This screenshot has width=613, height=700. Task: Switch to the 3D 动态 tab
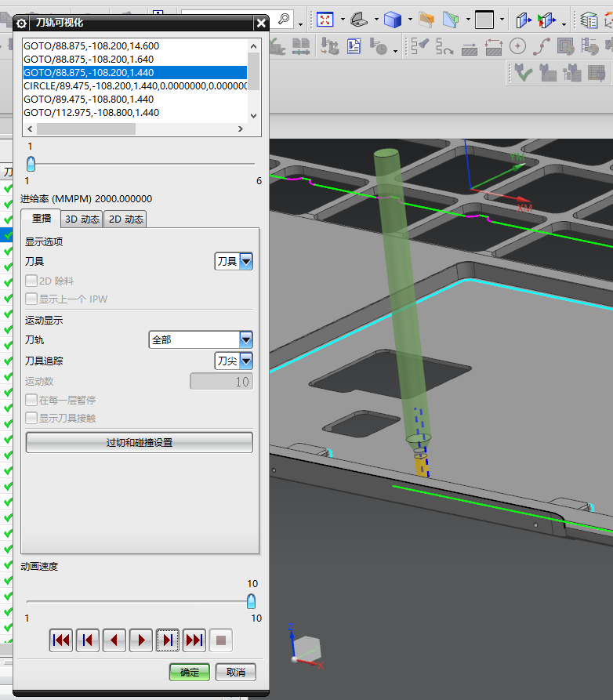[82, 219]
